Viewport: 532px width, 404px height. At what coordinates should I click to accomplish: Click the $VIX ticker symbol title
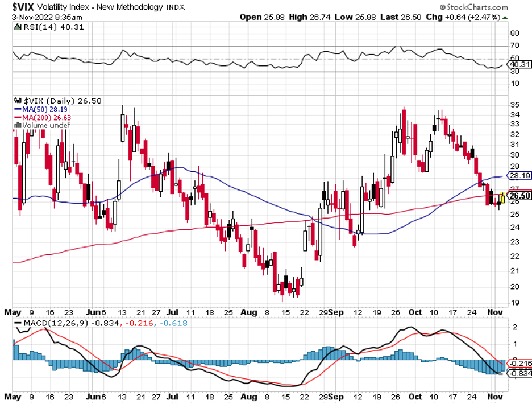tap(23, 7)
